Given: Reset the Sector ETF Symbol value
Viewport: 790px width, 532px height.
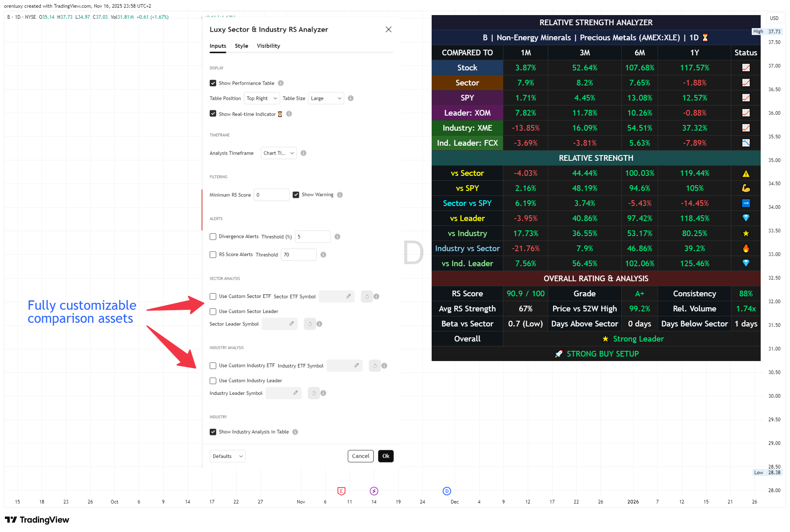Looking at the screenshot, I should click(367, 296).
